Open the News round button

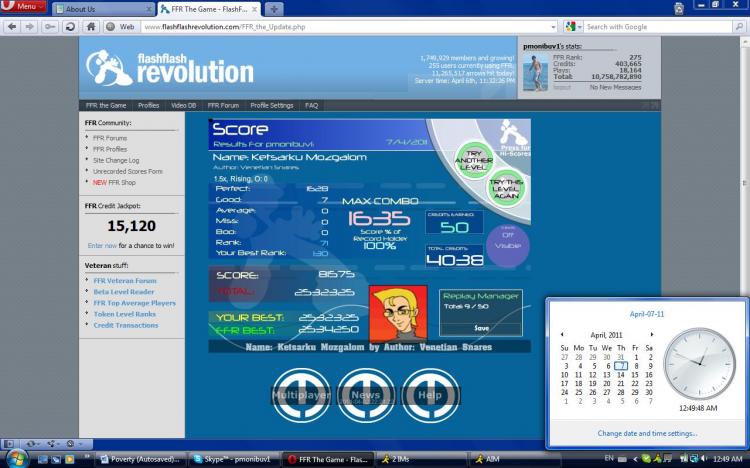click(x=366, y=395)
